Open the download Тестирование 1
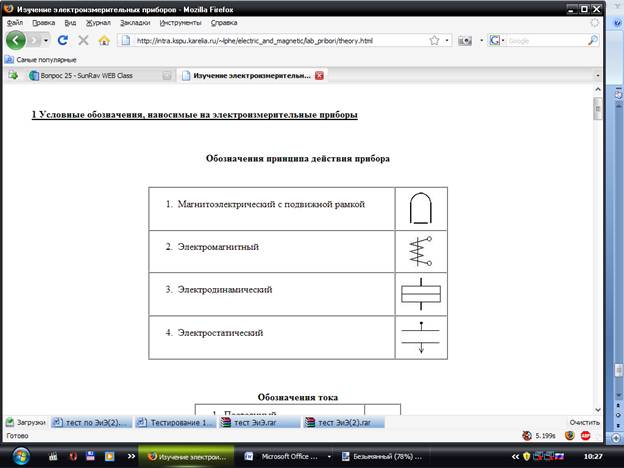Screen dimensions: 624x468 pos(175,422)
